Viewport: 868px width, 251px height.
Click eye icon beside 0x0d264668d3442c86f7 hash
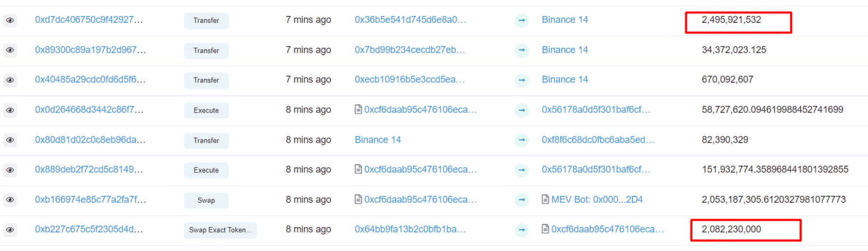click(x=10, y=110)
